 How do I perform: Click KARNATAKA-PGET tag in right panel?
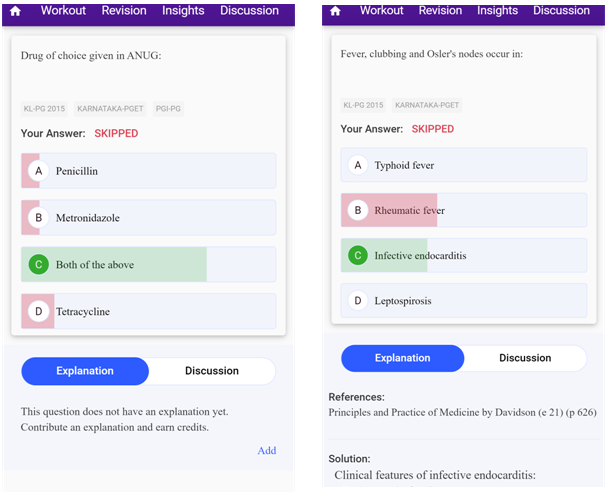(x=427, y=105)
